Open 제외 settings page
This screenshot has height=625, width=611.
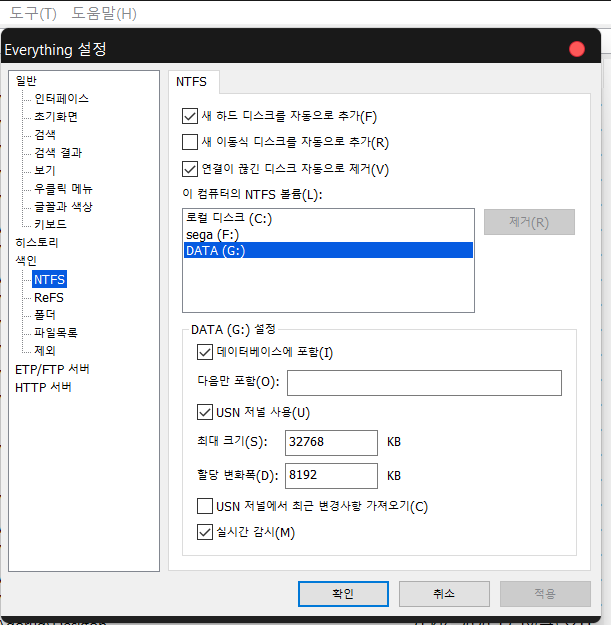tap(45, 350)
